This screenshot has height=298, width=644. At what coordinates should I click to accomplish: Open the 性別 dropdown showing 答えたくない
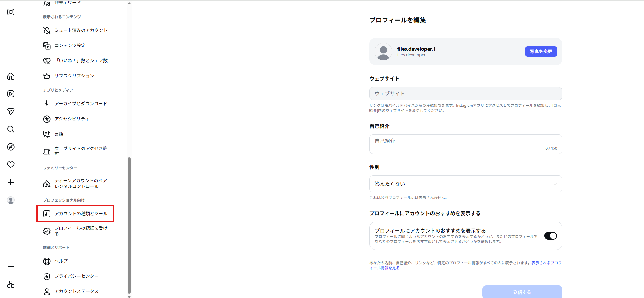pos(465,184)
